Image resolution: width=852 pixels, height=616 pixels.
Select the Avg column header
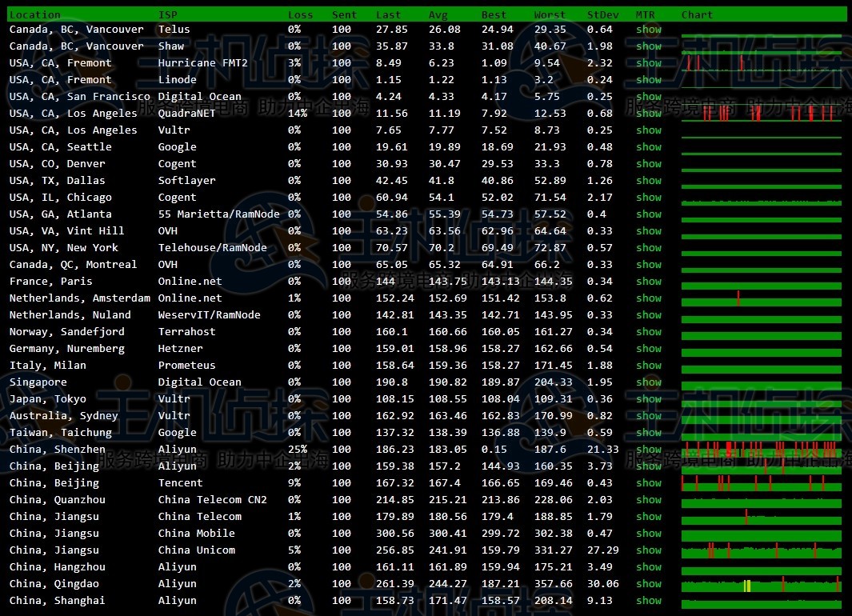pos(438,14)
